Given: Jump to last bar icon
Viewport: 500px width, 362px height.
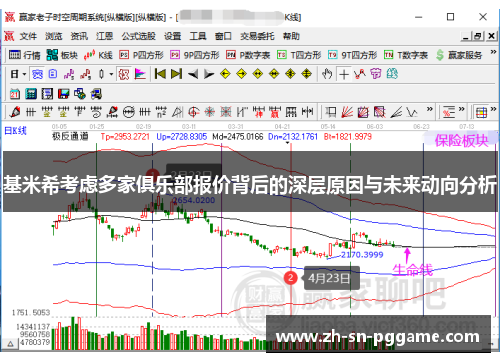Looking at the screenshot, I should tap(176, 74).
